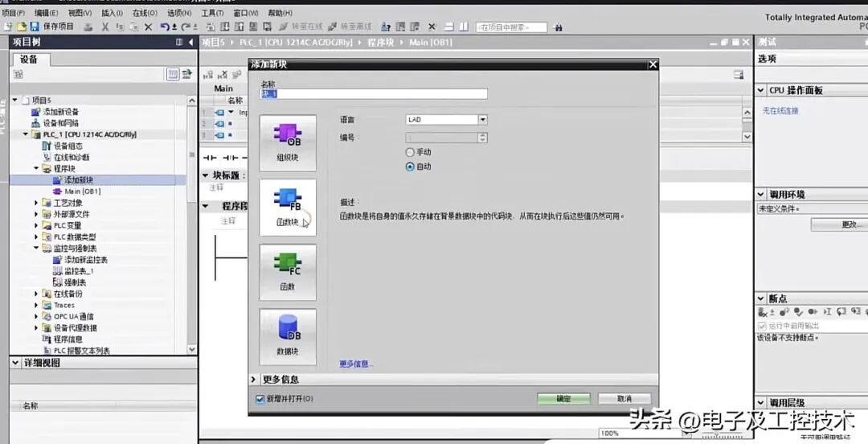This screenshot has height=444, width=868.
Task: Click the 取消 button
Action: tap(624, 399)
